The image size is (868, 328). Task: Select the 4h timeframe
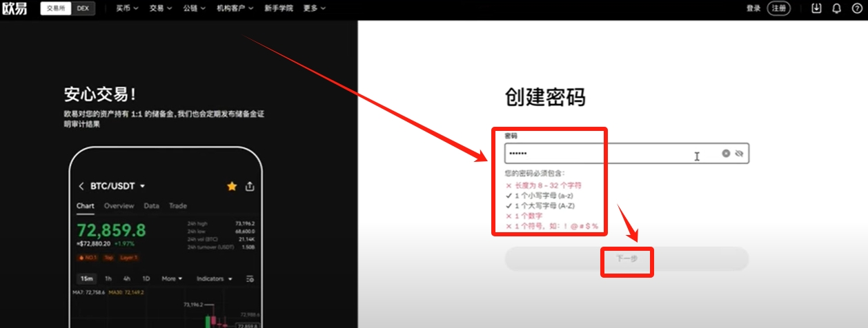pyautogui.click(x=127, y=279)
